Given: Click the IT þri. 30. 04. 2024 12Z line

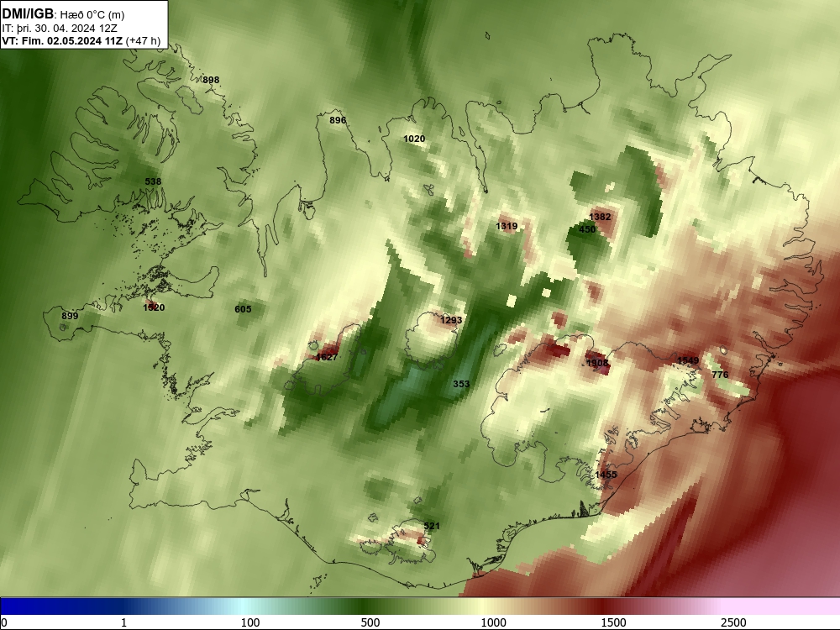Looking at the screenshot, I should pos(60,29).
